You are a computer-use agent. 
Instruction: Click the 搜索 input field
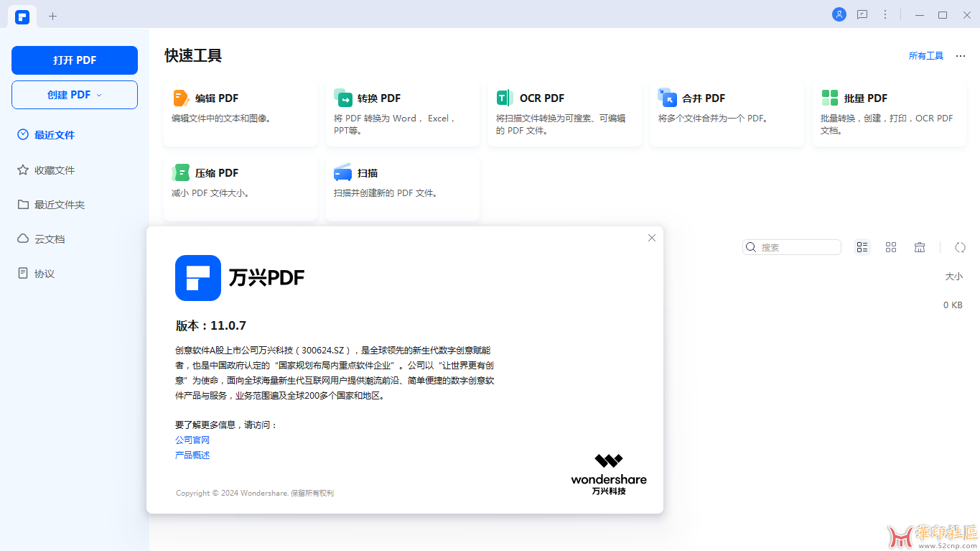pos(792,247)
